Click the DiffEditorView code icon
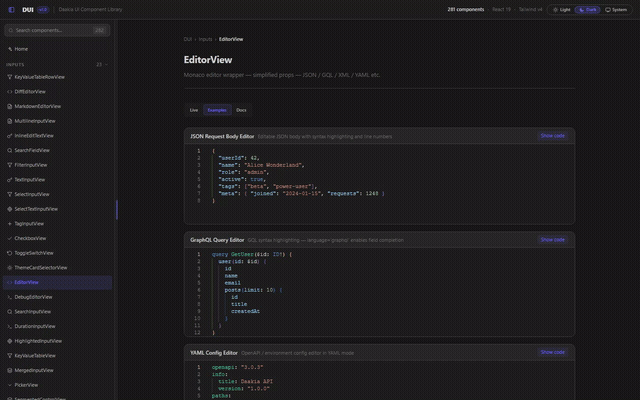The height and width of the screenshot is (400, 640). point(10,91)
